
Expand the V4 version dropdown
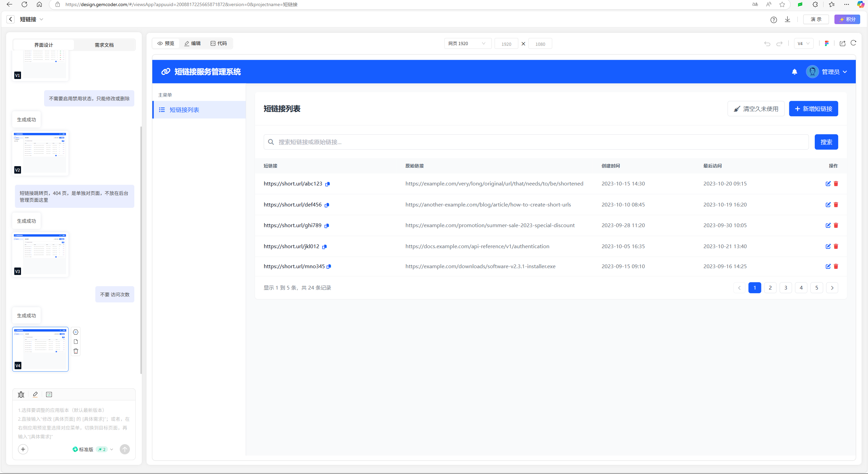[803, 43]
